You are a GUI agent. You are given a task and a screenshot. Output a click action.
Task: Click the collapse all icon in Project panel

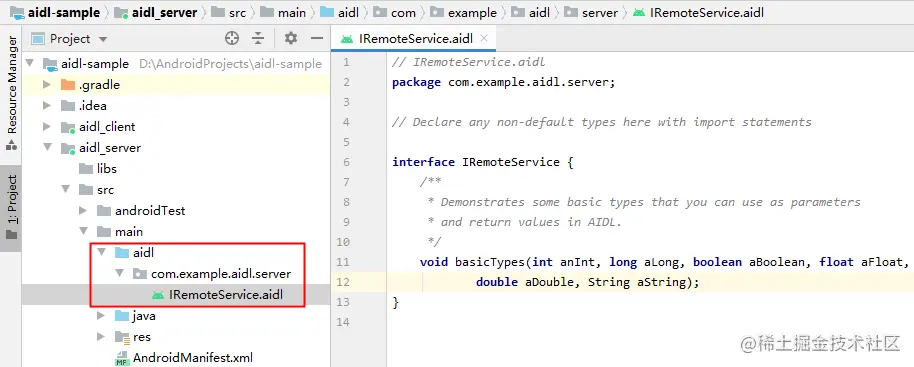(x=258, y=38)
